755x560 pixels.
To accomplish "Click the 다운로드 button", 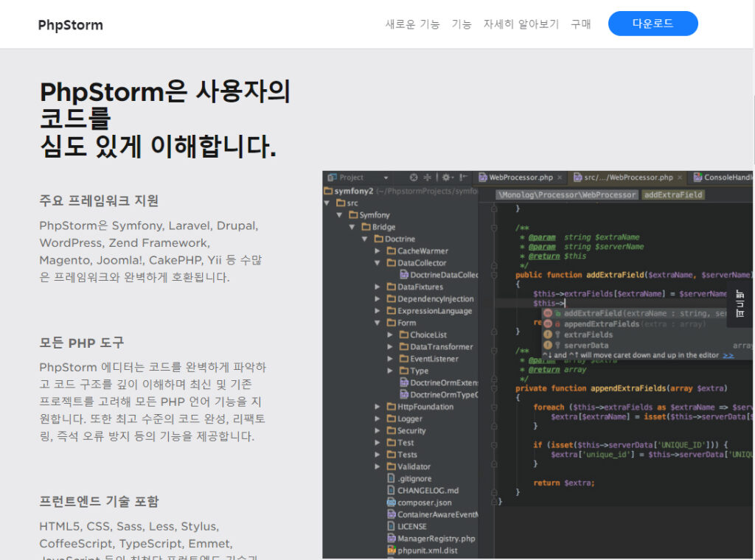I will click(x=653, y=24).
